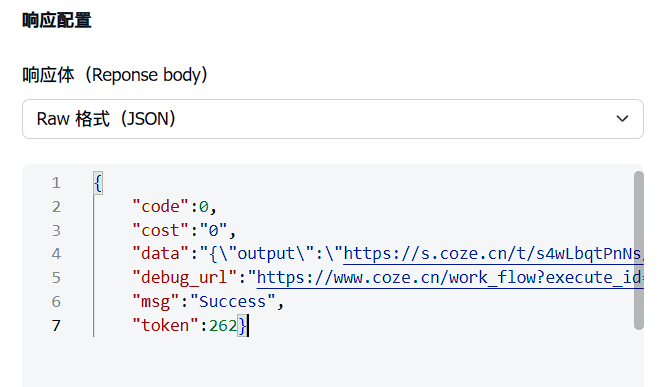Place cursor on the "cost" key

click(x=160, y=230)
